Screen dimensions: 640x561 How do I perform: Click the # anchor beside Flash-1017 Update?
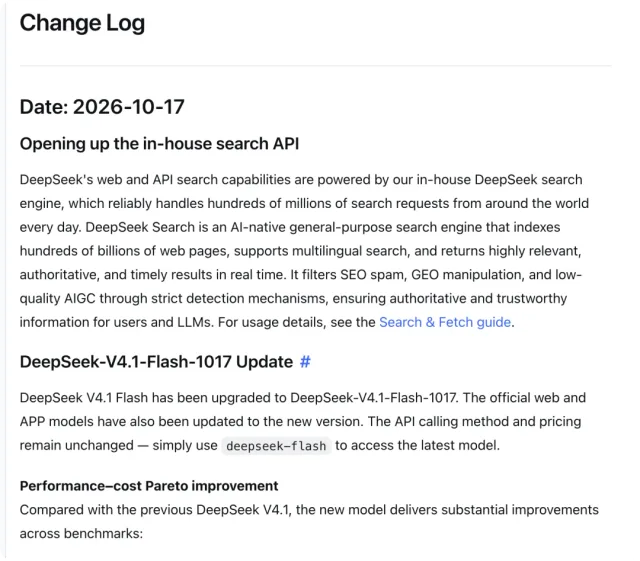coord(305,362)
